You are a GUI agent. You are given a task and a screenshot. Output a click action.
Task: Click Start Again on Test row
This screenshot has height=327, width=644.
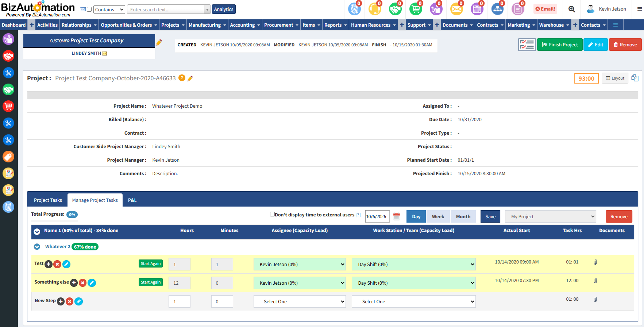(x=151, y=263)
